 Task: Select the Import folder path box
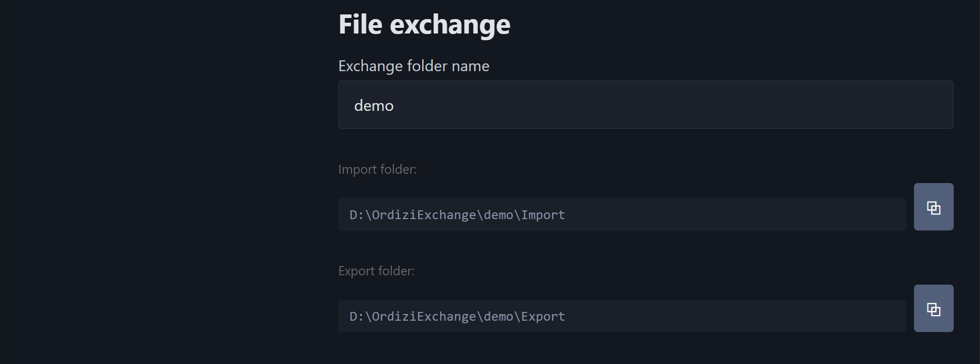click(622, 214)
